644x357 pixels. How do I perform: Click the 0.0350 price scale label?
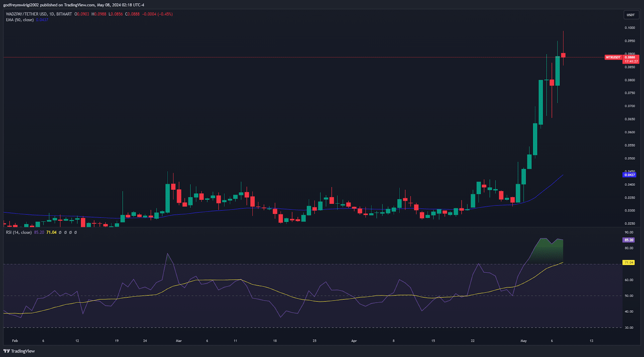click(630, 198)
